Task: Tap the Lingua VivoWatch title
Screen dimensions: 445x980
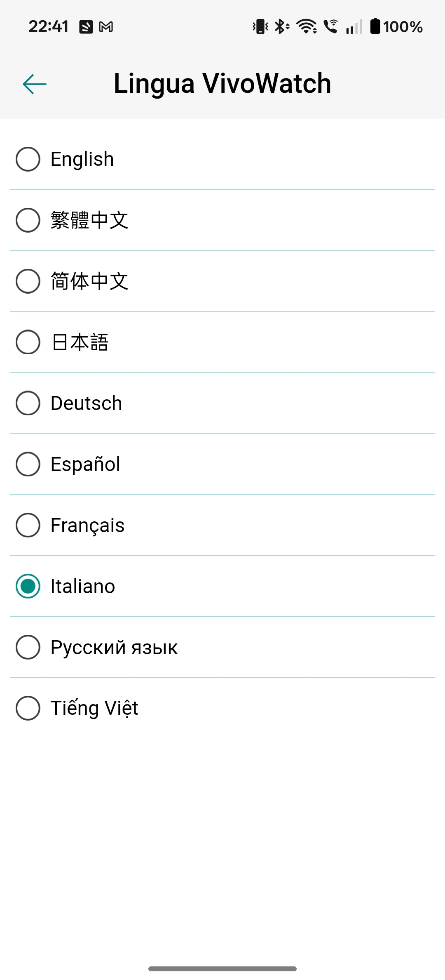Action: tap(222, 84)
